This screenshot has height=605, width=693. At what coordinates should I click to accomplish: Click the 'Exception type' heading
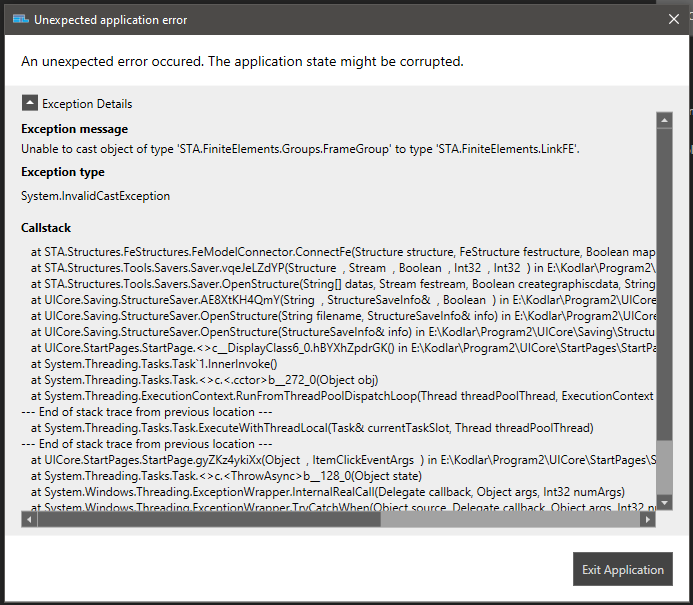(x=63, y=172)
